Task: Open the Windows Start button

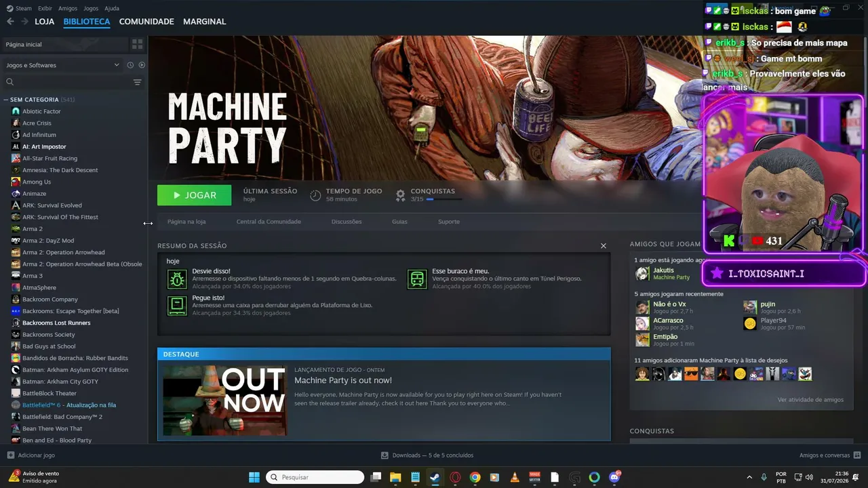Action: click(254, 477)
